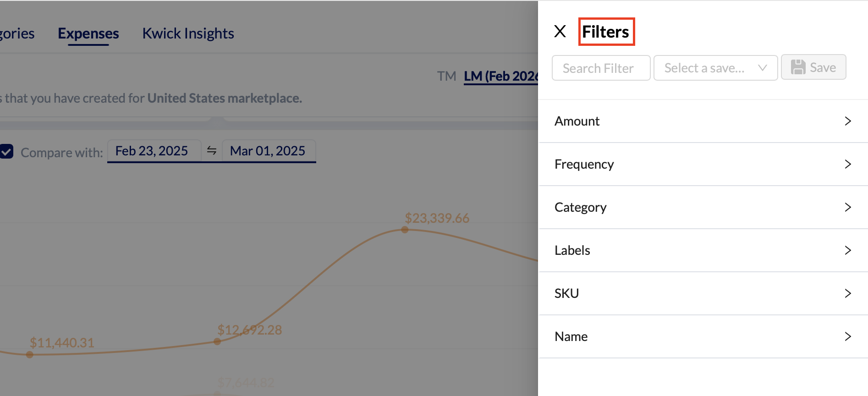Switch to the Expenses tab

88,33
